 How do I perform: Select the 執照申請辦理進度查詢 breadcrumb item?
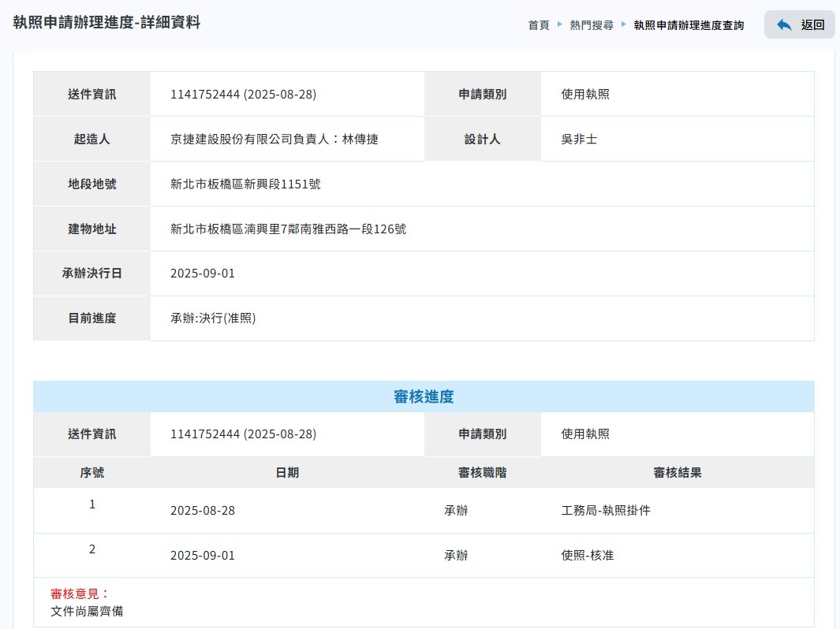[689, 25]
